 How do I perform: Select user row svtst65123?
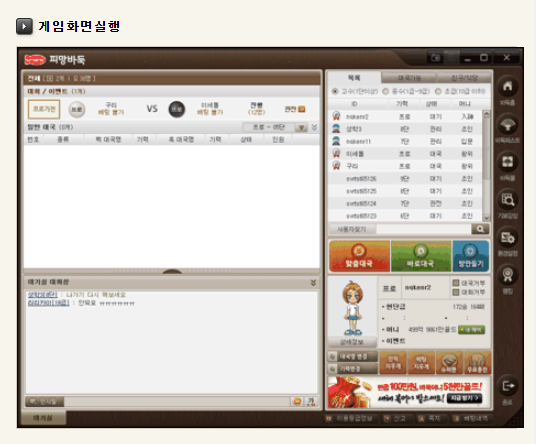pos(405,216)
